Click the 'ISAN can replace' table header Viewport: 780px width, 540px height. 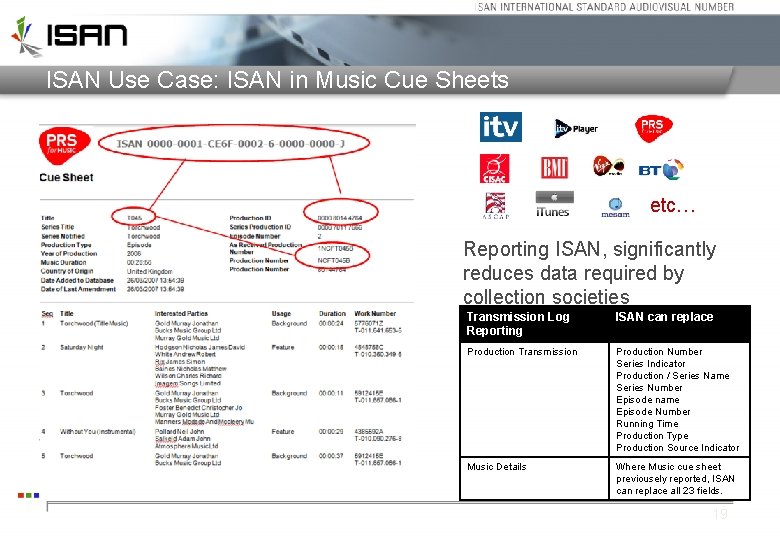point(664,317)
